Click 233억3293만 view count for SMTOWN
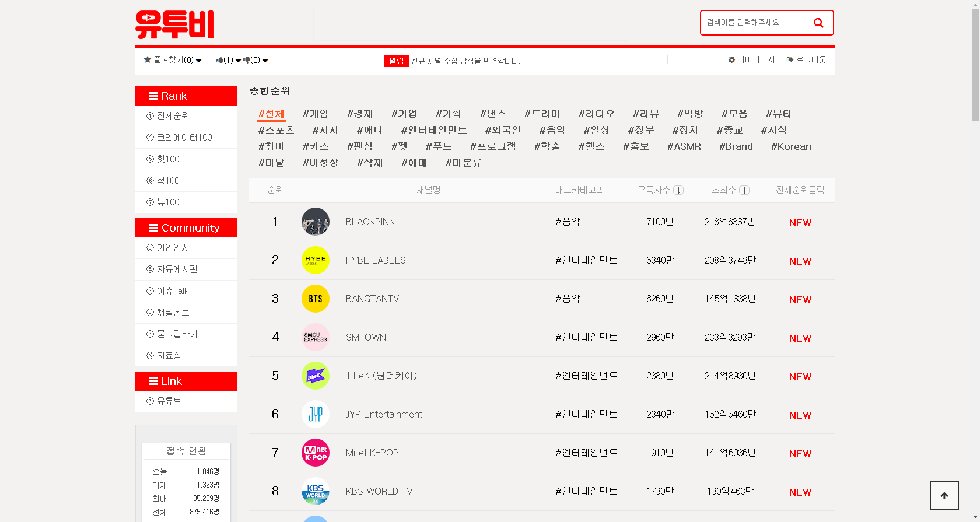 tap(730, 337)
